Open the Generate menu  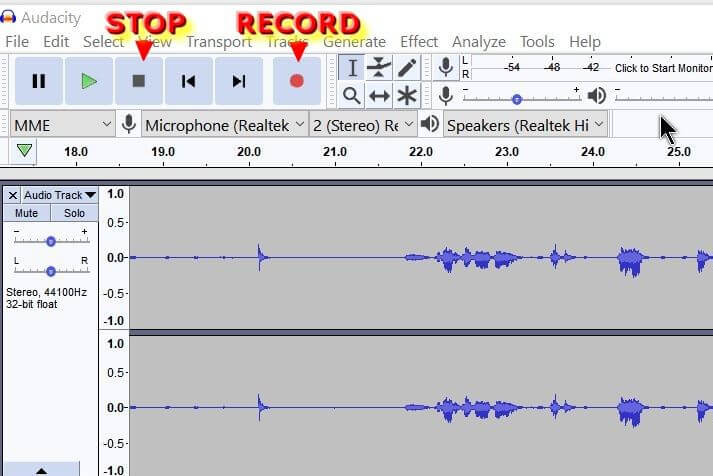coord(354,42)
